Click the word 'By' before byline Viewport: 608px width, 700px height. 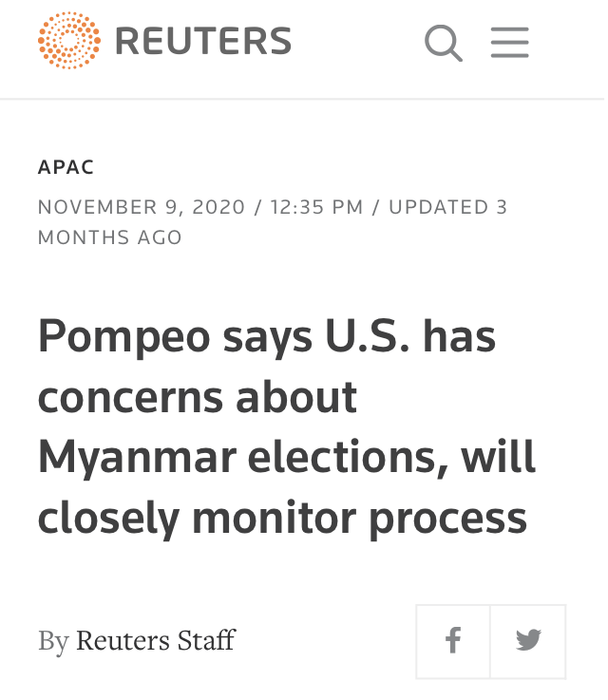[53, 642]
